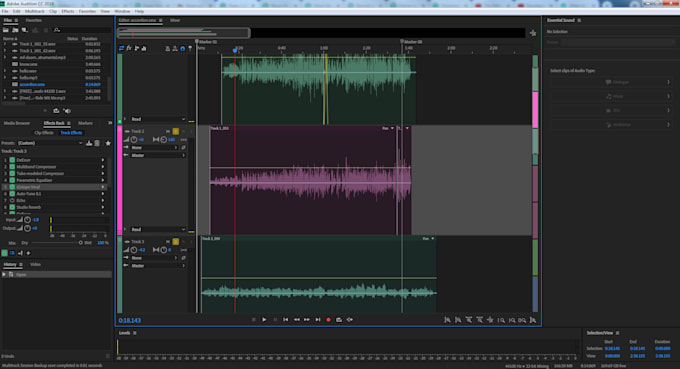Enable the bypassed Echo effect
Image resolution: width=680 pixels, height=369 pixels.
click(12, 200)
